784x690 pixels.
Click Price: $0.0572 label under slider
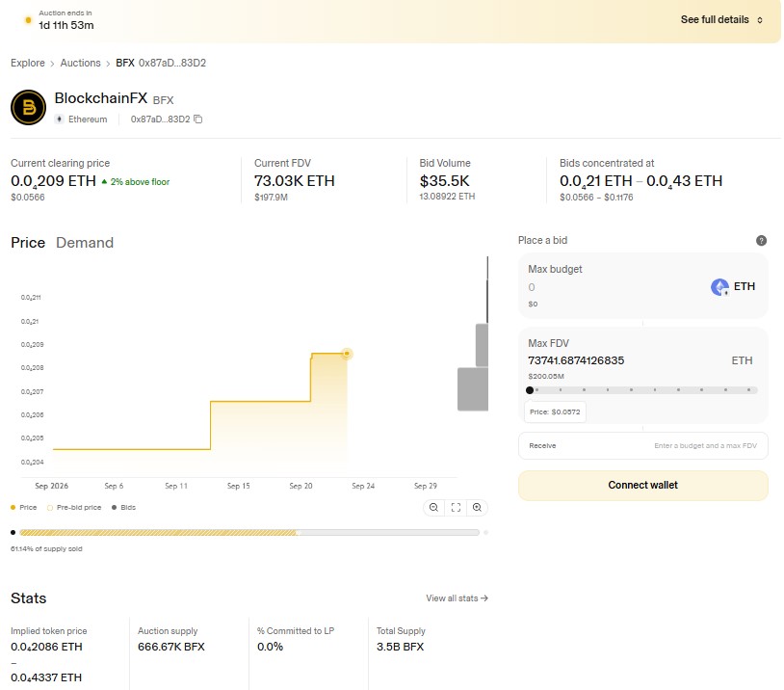click(x=555, y=412)
